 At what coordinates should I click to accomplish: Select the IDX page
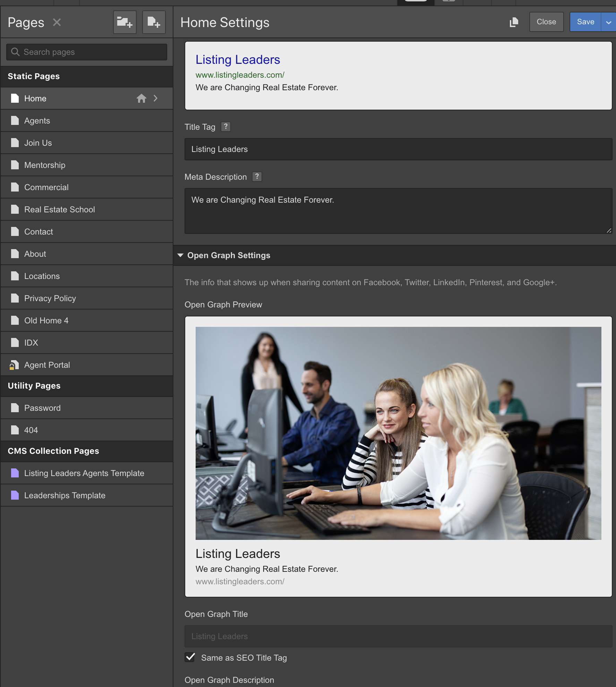coord(87,343)
